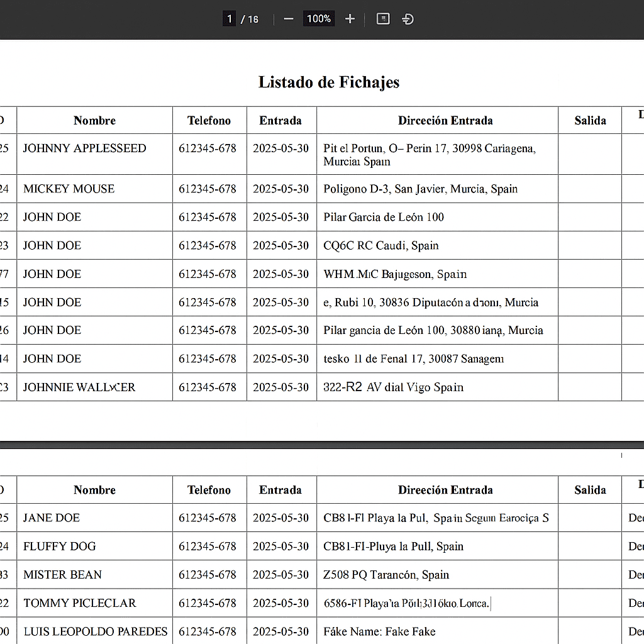Click the zoom out minus icon

click(289, 19)
